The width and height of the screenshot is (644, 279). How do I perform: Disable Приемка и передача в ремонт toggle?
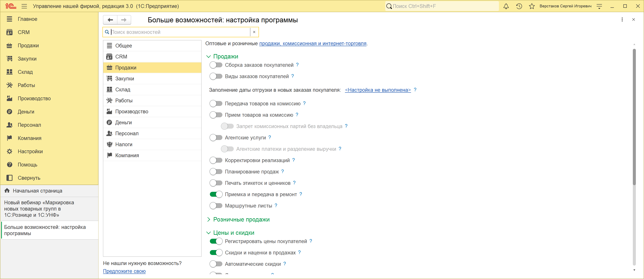click(216, 194)
